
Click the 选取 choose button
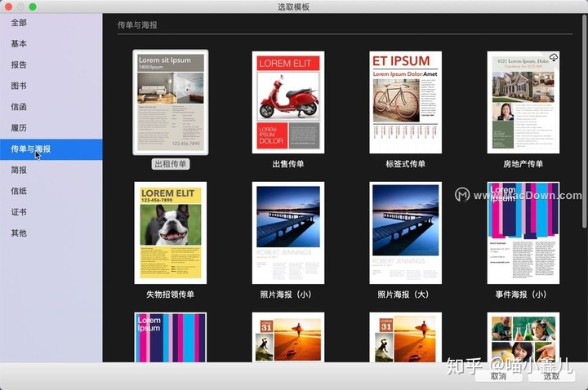click(x=551, y=376)
